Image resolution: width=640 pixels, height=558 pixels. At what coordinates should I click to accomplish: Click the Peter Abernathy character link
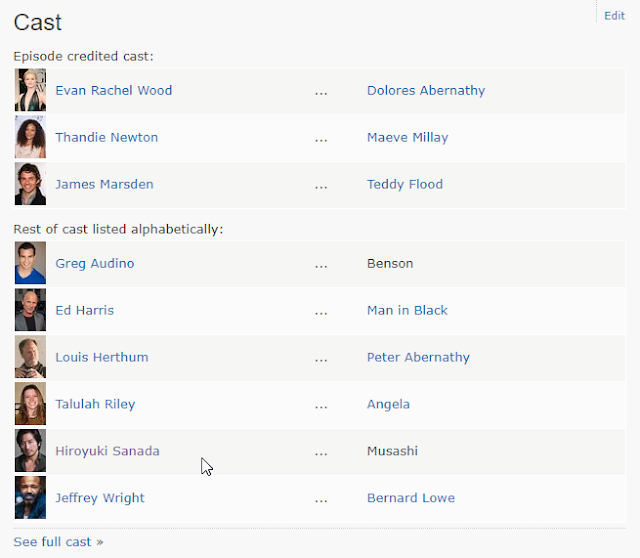[418, 357]
